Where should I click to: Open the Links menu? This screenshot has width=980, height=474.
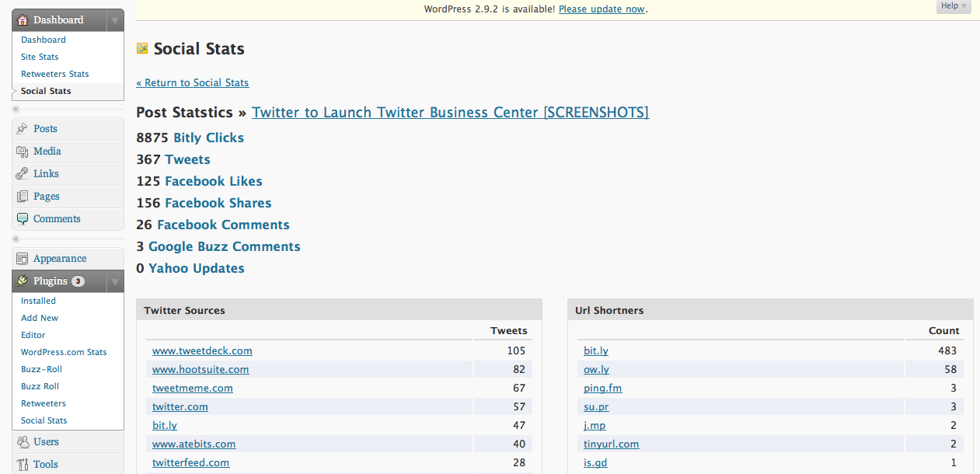point(46,174)
